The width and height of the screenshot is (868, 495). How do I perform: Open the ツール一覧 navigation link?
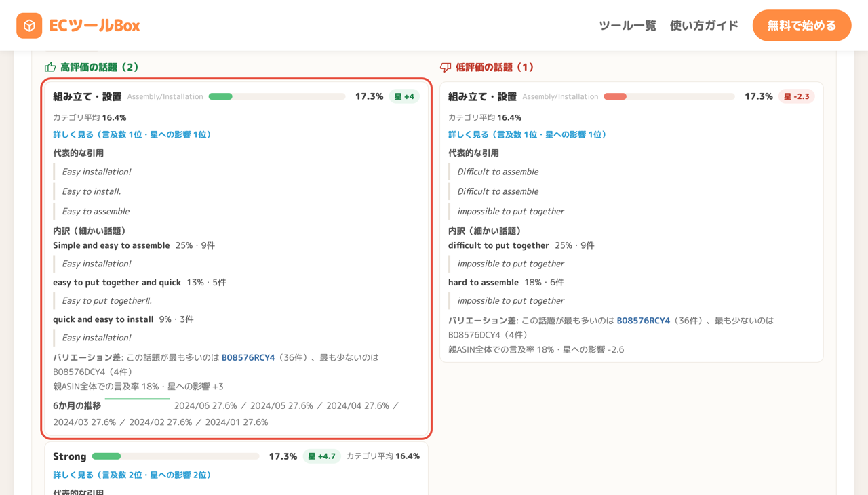tap(627, 26)
